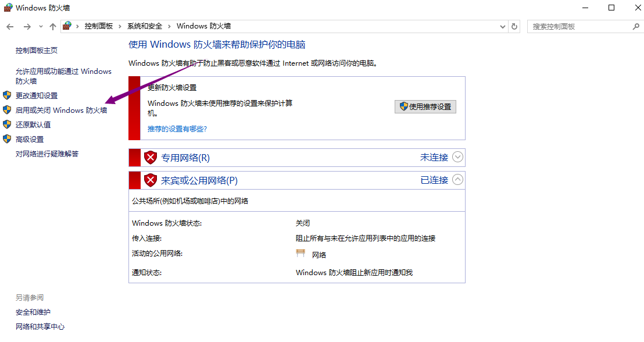
Task: Refresh the page with refresh button
Action: click(x=514, y=26)
